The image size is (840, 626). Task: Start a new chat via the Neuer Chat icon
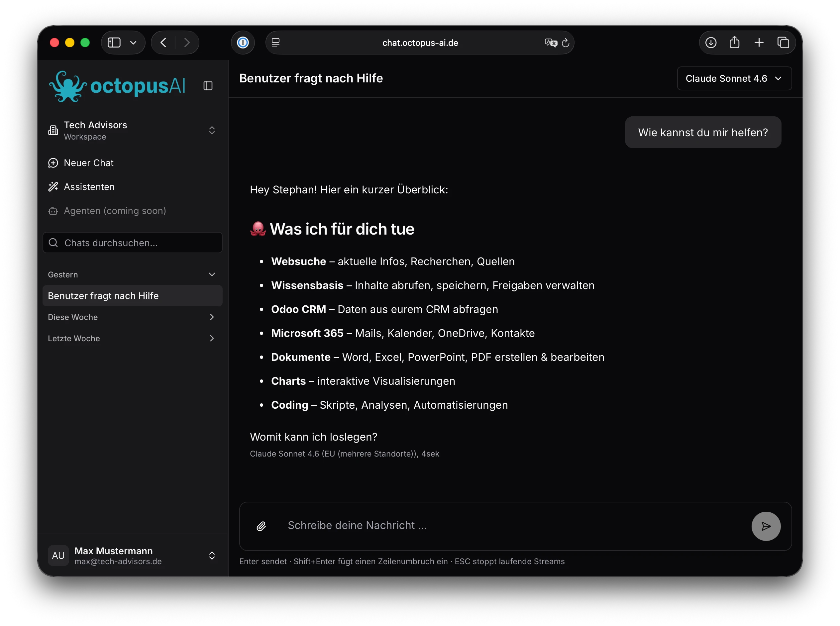(53, 162)
